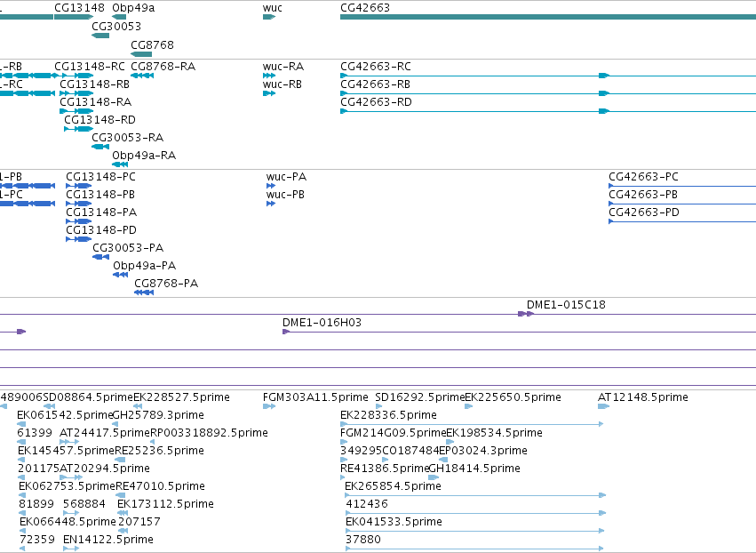The height and width of the screenshot is (553, 756).
Task: Select the EK228527.5prime EST label
Action: pos(181,397)
